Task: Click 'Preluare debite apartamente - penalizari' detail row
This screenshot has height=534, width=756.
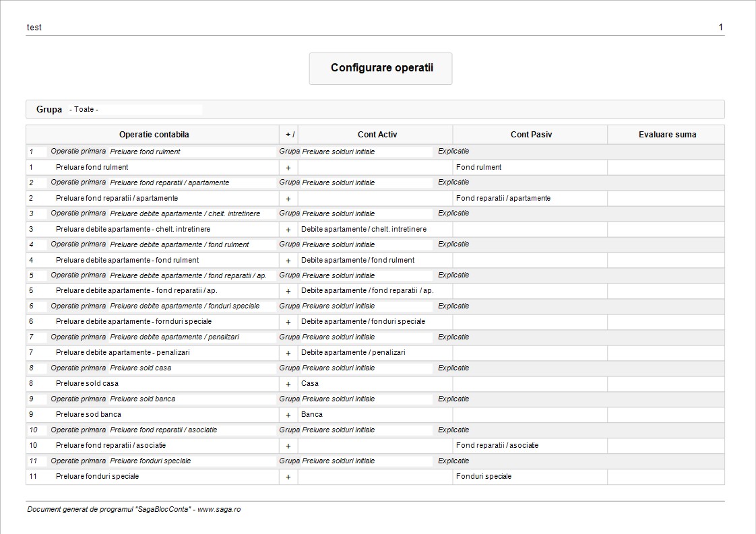Action: tap(123, 352)
